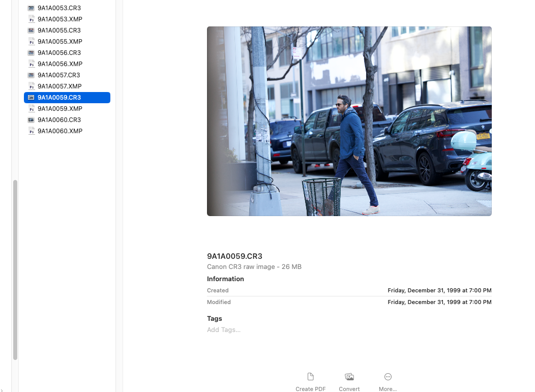
Task: Select file name 9A1A0053.CR3
Action: (59, 8)
